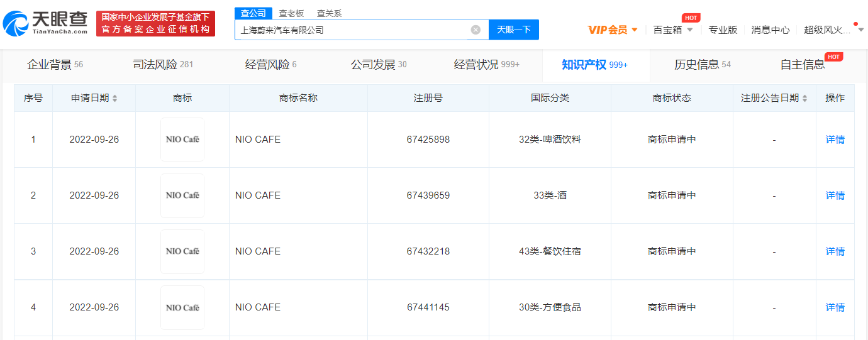Click the 注册号 column header
The width and height of the screenshot is (868, 340).
(428, 98)
